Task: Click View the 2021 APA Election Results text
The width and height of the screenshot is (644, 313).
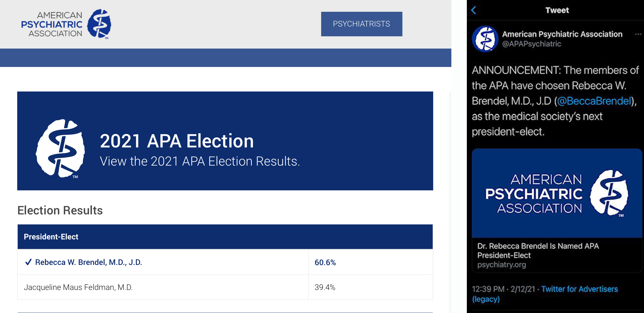Action: [200, 161]
